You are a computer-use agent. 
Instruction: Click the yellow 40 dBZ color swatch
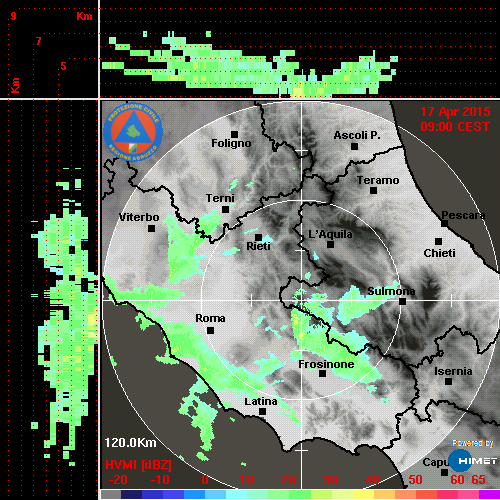[x=363, y=494]
